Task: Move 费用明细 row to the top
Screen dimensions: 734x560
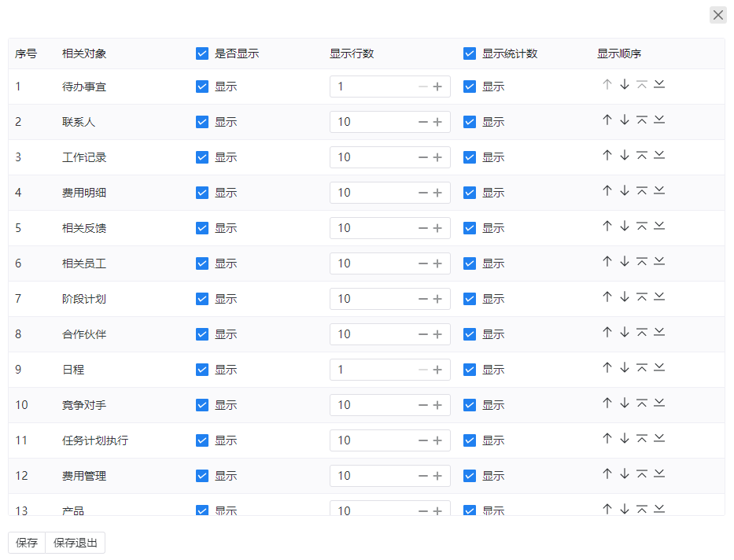Action: tap(642, 191)
